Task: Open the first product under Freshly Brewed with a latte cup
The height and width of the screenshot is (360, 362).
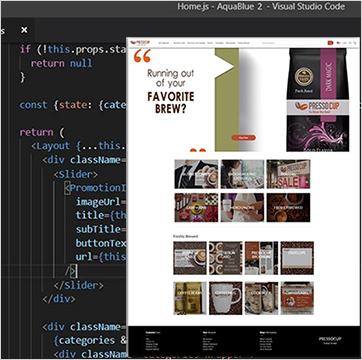Action: 190,258
